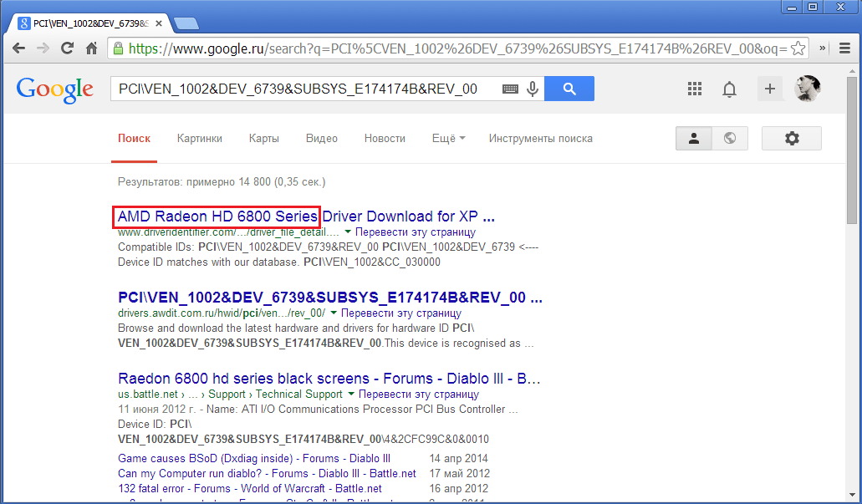Select the Поиск search tab
Screen dimensions: 862x504
[134, 139]
